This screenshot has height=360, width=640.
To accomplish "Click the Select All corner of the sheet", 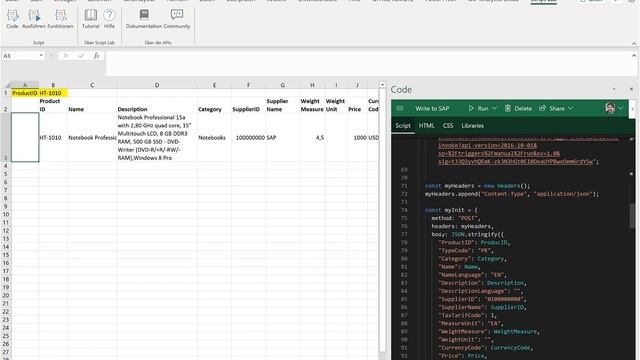I will coord(6,85).
